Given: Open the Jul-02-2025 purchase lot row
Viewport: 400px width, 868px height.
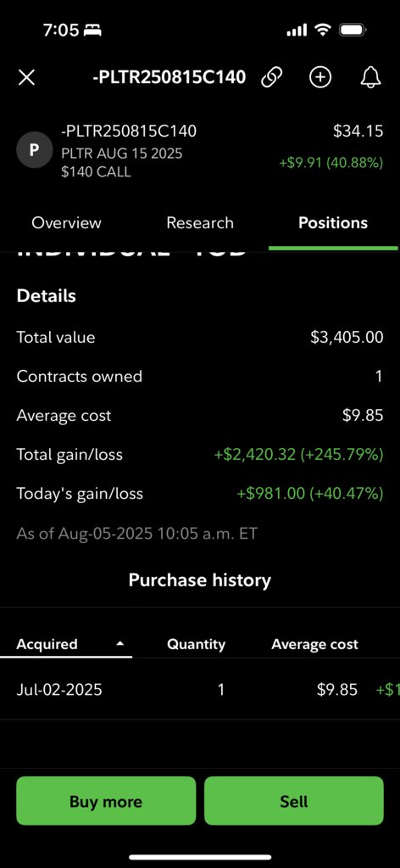Looking at the screenshot, I should (200, 690).
